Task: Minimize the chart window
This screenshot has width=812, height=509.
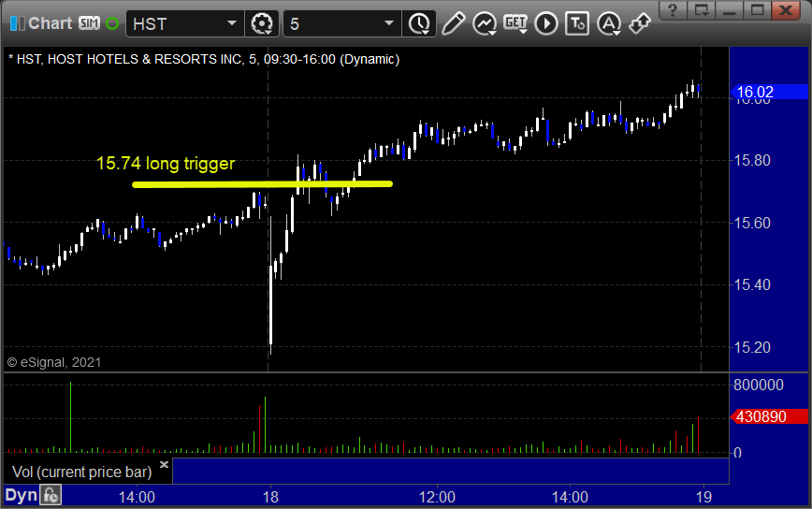Action: pyautogui.click(x=730, y=10)
